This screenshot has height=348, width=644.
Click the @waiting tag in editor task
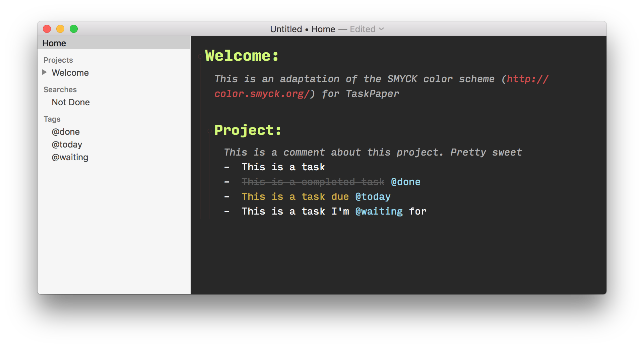379,211
